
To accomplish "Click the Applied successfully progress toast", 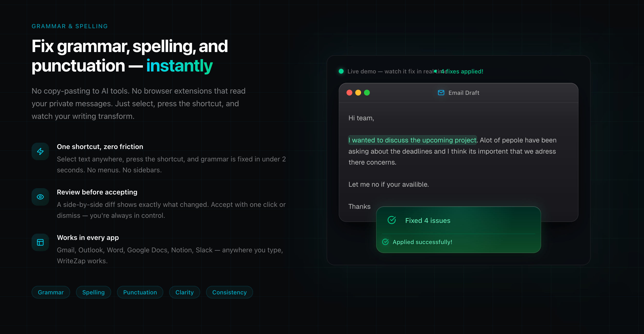I will [422, 242].
